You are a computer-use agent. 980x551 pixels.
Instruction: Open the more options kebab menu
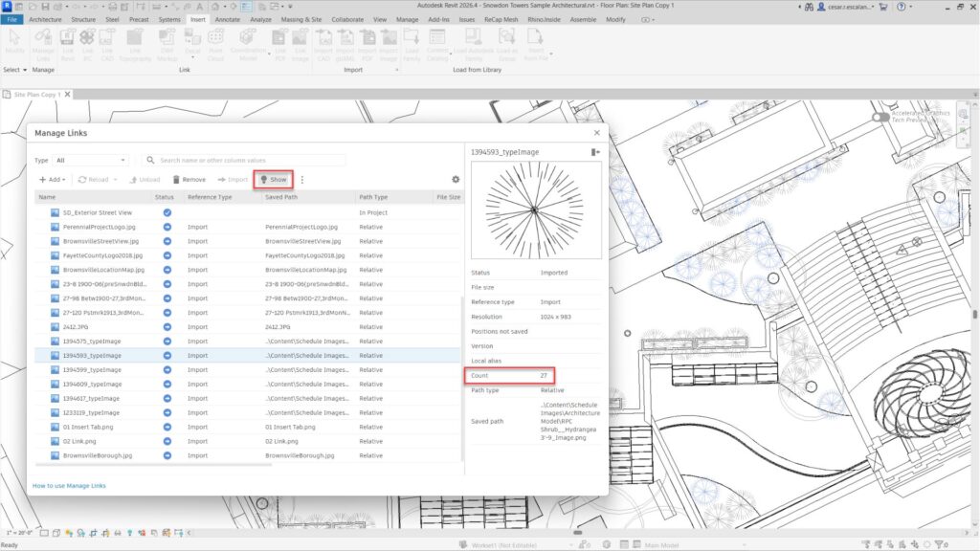[x=302, y=180]
